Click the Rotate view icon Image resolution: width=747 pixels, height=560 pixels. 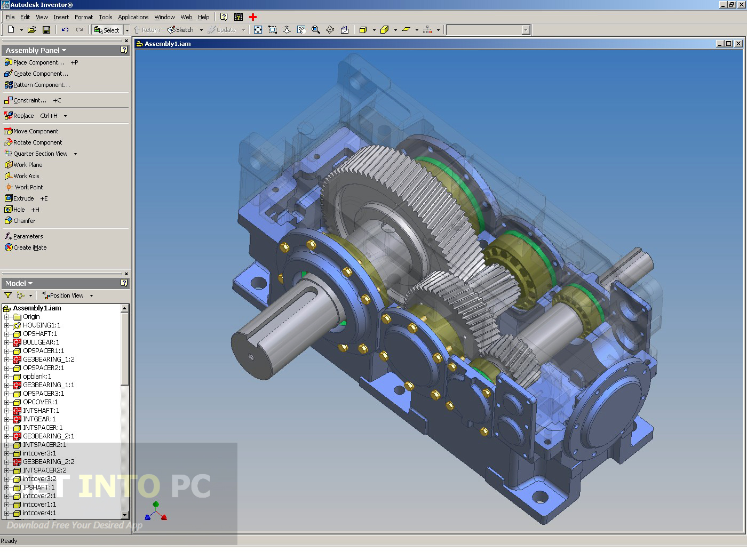330,30
